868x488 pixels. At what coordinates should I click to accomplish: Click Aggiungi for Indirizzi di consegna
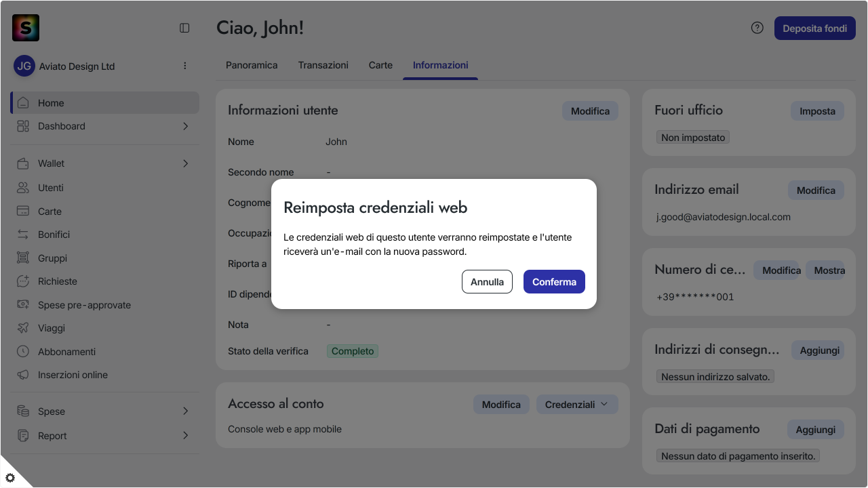point(819,350)
